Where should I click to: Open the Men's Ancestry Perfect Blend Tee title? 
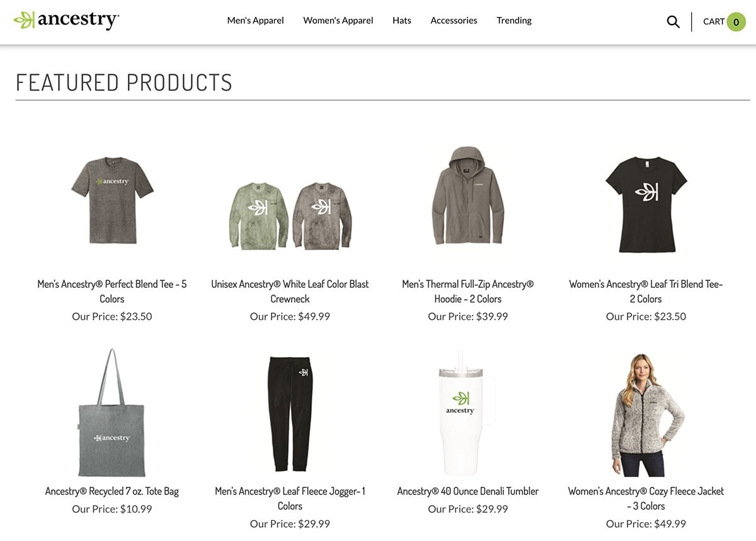[112, 292]
